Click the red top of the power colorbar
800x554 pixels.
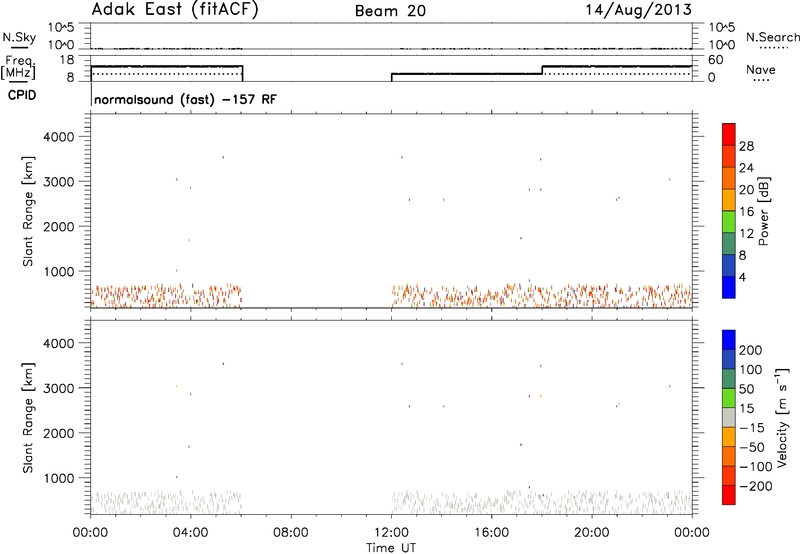pos(729,134)
